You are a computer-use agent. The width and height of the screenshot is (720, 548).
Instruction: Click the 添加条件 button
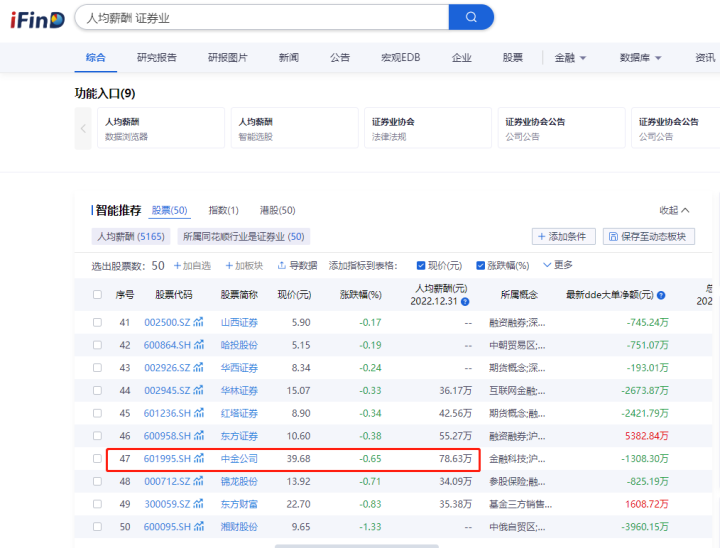[x=564, y=237]
